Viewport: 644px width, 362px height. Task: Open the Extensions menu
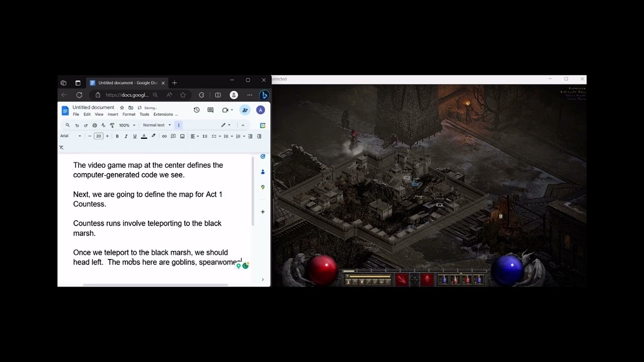(163, 115)
